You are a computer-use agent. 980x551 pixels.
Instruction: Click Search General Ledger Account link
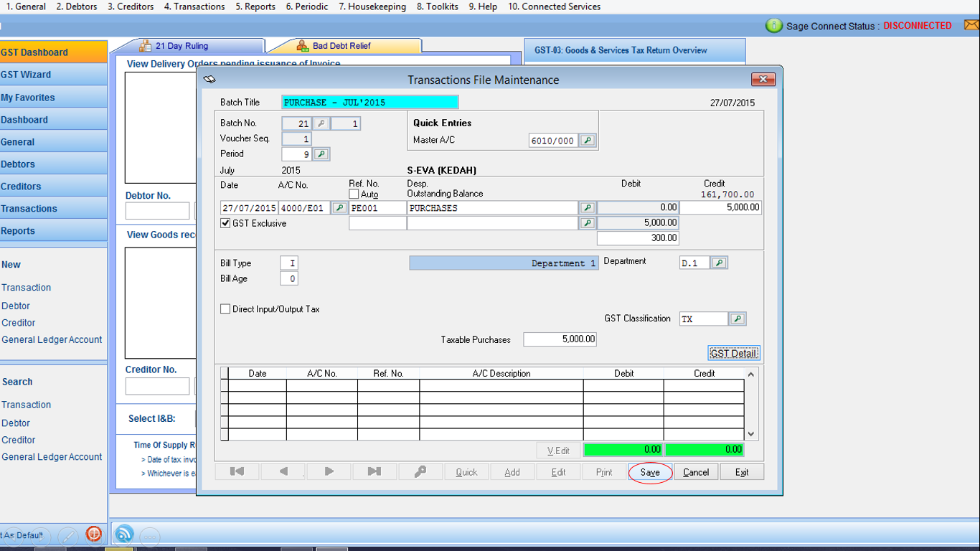point(52,457)
